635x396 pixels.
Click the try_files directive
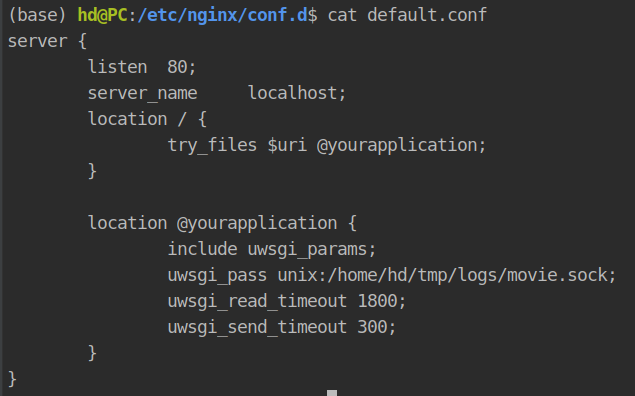[x=213, y=145]
